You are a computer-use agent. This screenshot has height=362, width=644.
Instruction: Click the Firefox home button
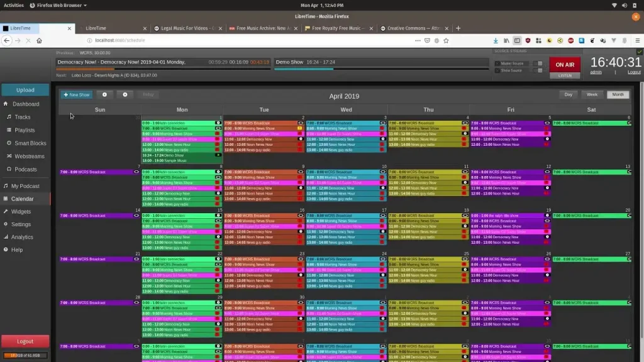coord(39,40)
